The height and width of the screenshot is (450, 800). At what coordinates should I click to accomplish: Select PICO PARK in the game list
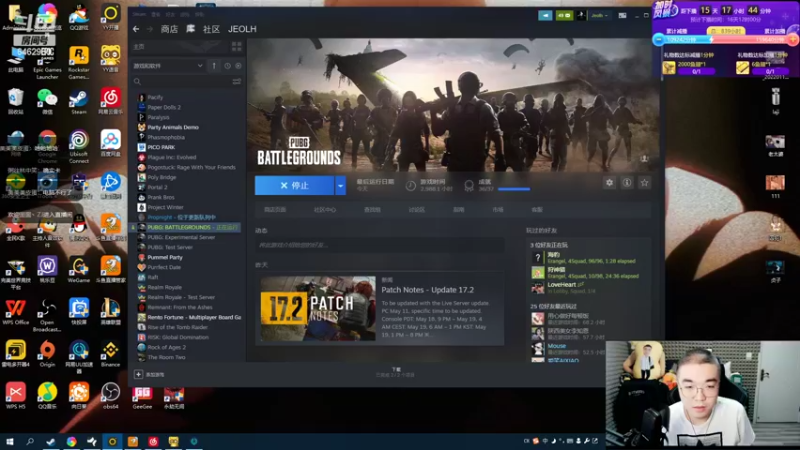tap(161, 147)
